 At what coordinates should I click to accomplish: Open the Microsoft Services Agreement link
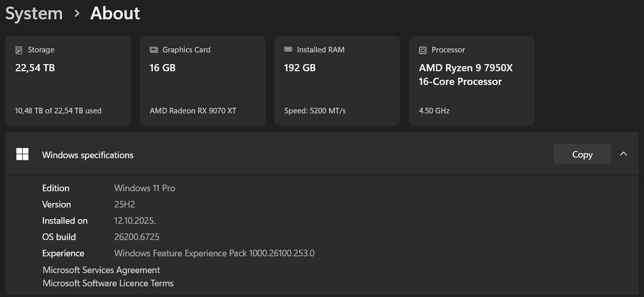(101, 270)
